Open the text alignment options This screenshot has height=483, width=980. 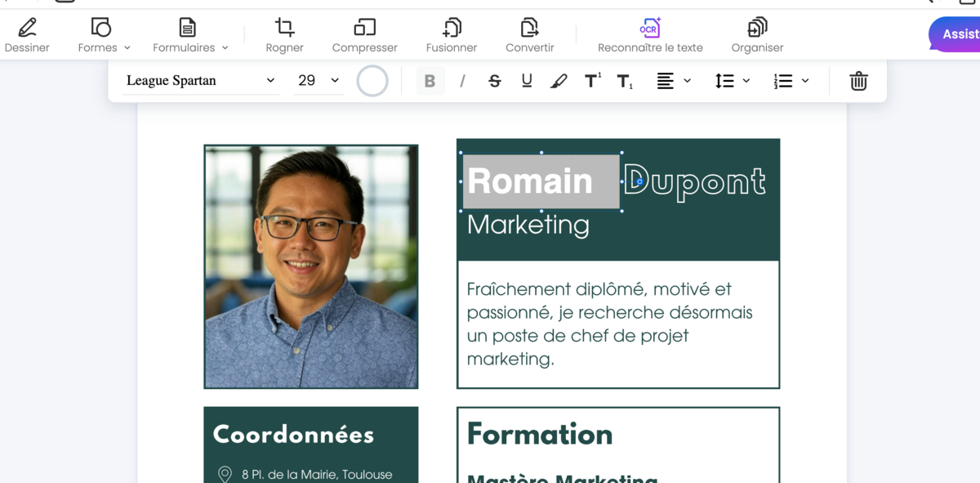[674, 81]
